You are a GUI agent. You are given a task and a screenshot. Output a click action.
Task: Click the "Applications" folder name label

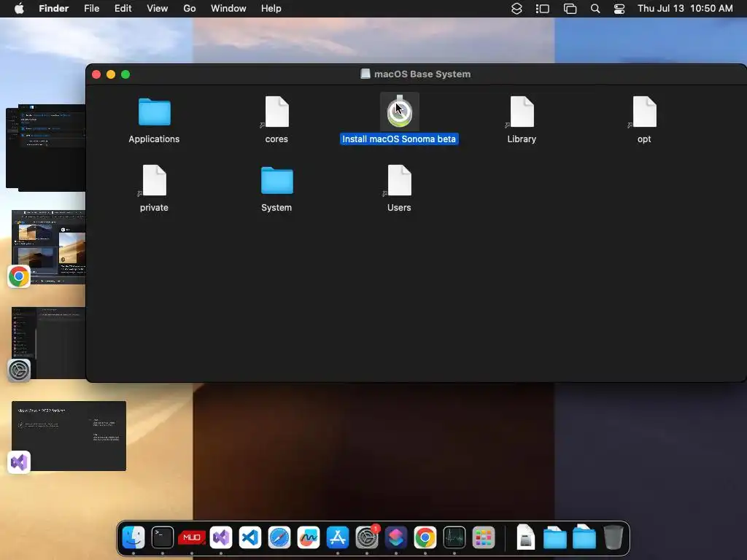coord(154,139)
